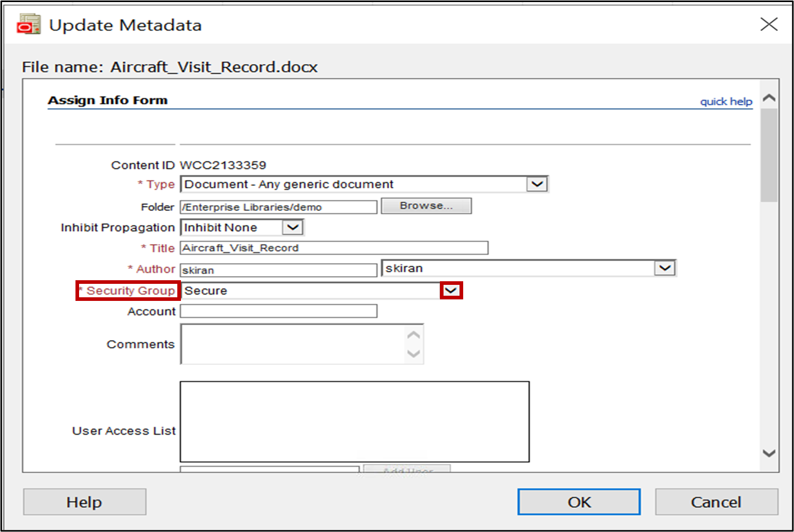The width and height of the screenshot is (794, 532).
Task: Click the Title text field
Action: pyautogui.click(x=334, y=248)
